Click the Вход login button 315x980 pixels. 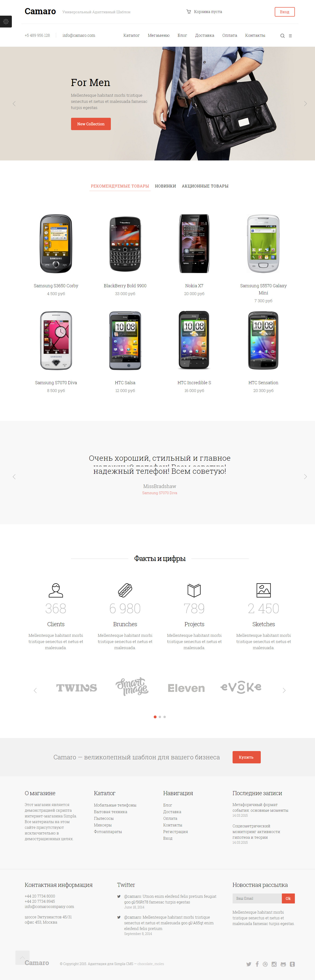285,12
